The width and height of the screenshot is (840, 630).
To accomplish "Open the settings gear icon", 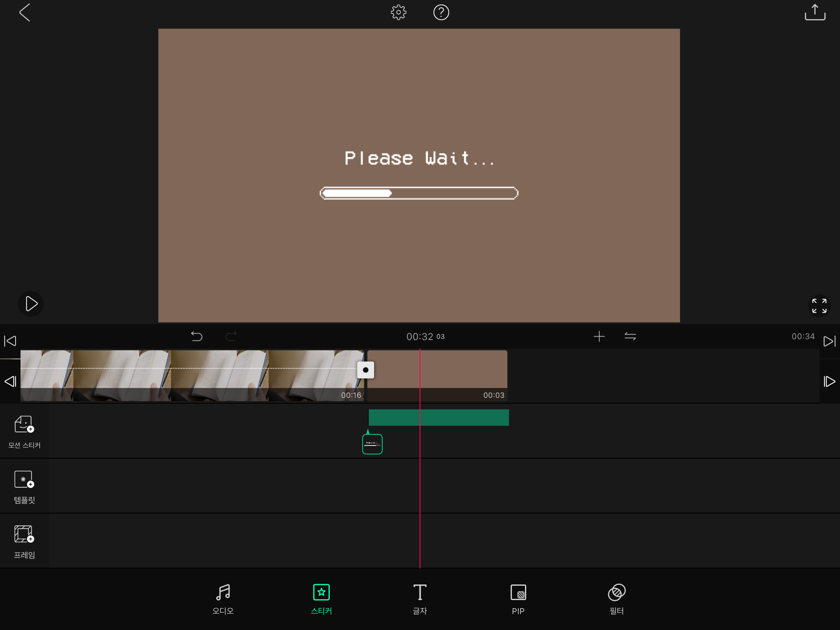I will [398, 12].
